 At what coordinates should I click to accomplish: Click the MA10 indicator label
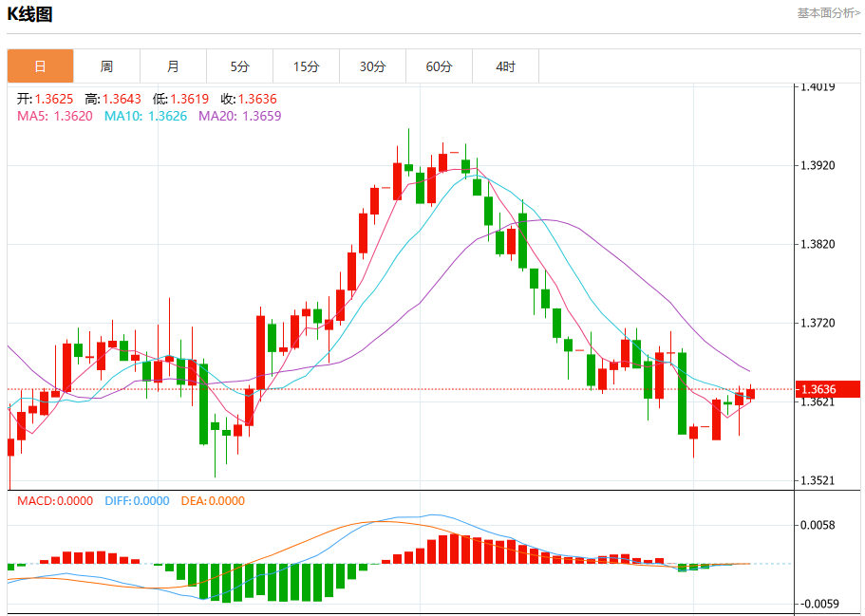(x=145, y=116)
